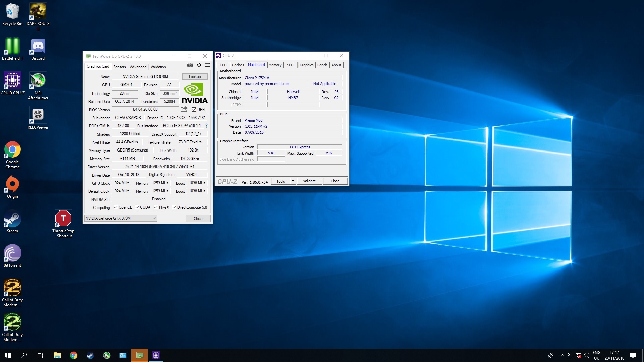
Task: Toggle the PhysX checkbox
Action: tap(156, 207)
